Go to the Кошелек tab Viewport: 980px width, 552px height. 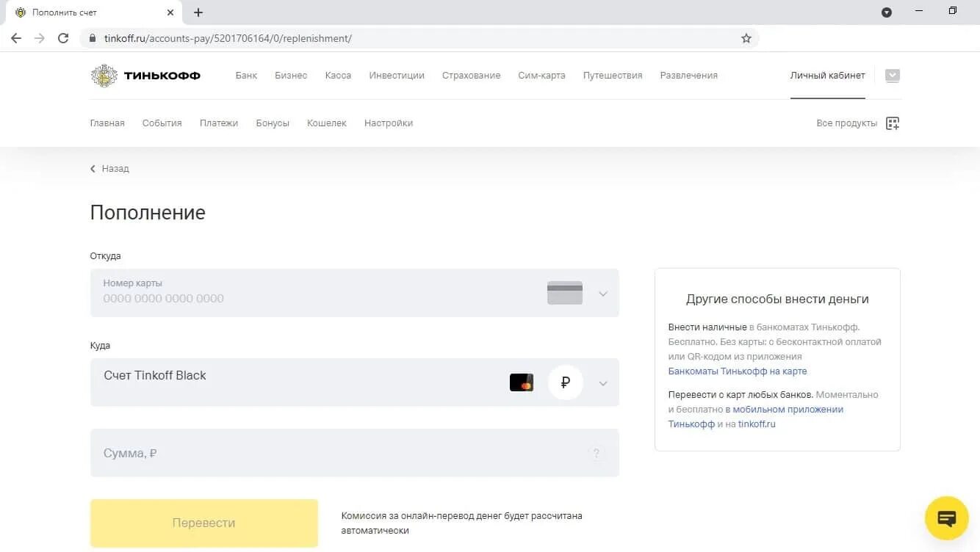point(327,123)
